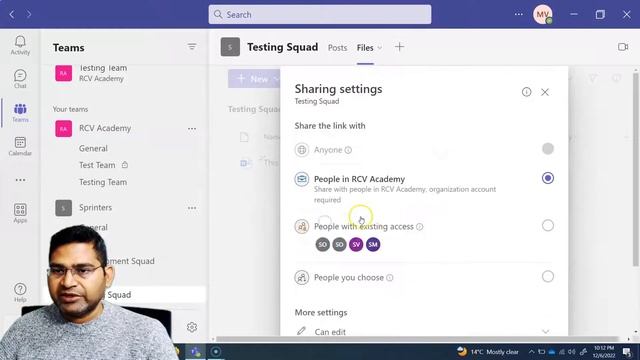
Task: Filter the teams list
Action: (192, 47)
